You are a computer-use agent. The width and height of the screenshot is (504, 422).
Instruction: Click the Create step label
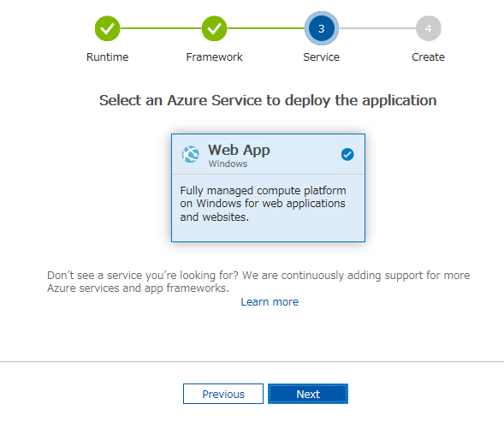click(428, 57)
